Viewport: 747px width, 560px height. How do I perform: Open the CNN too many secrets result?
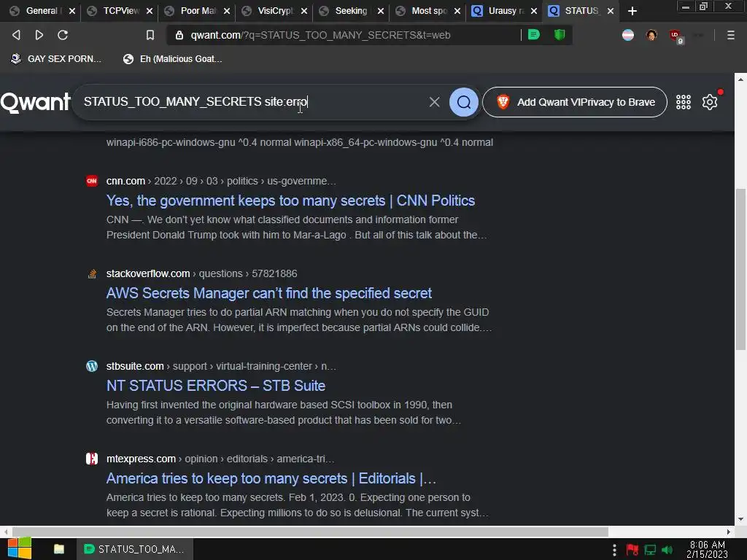[290, 201]
